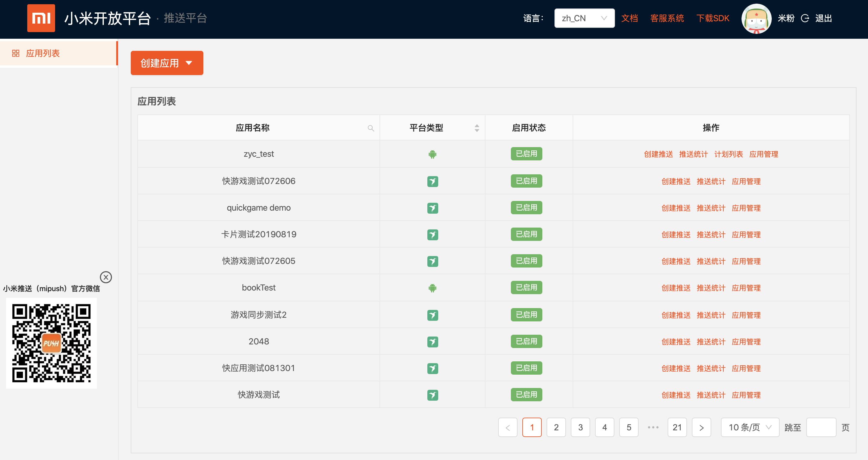Image resolution: width=868 pixels, height=460 pixels.
Task: Open the zh_CN language dropdown
Action: pyautogui.click(x=584, y=18)
